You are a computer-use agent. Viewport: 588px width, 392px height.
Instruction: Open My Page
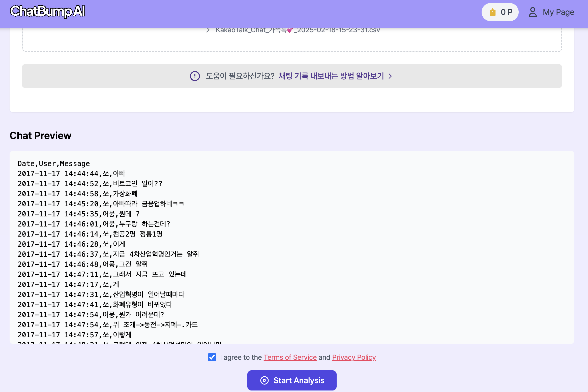coord(558,12)
